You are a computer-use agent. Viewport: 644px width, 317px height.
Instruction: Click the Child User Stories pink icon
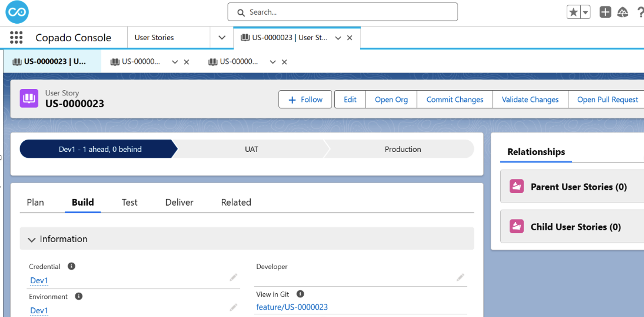click(517, 226)
